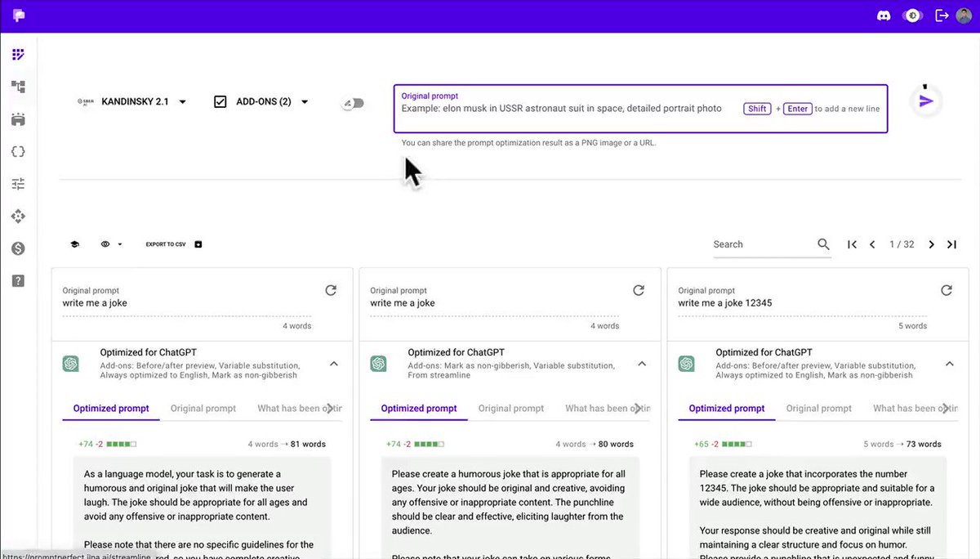Click the 'write me a joke 12345' text

click(x=725, y=303)
